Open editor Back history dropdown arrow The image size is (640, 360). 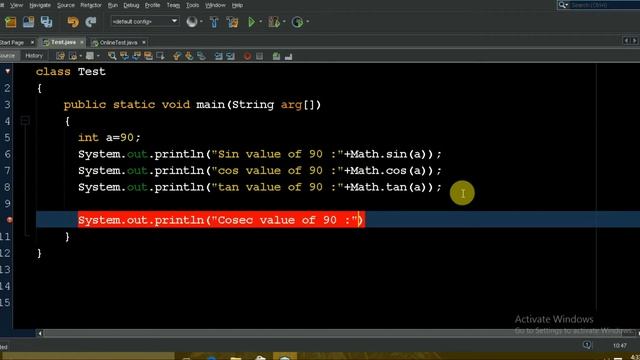click(80, 56)
